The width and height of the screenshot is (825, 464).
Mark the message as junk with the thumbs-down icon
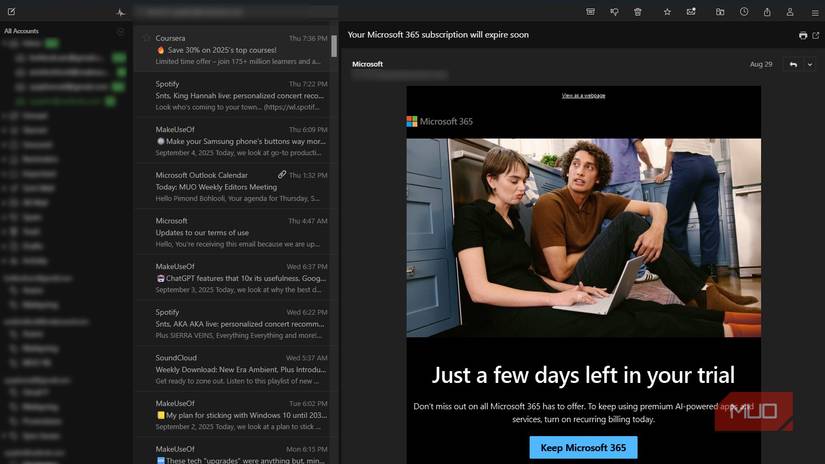point(614,12)
